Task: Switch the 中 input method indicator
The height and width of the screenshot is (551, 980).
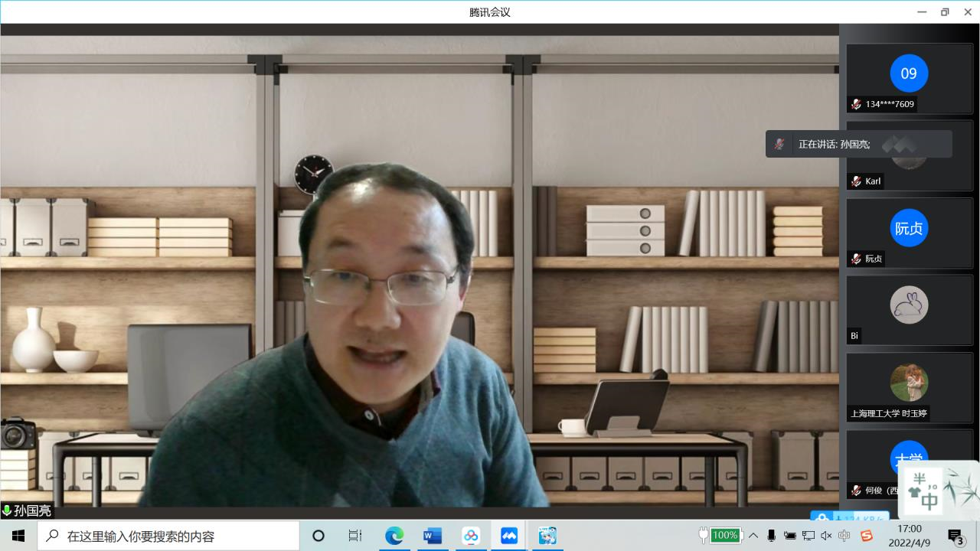Action: click(844, 536)
